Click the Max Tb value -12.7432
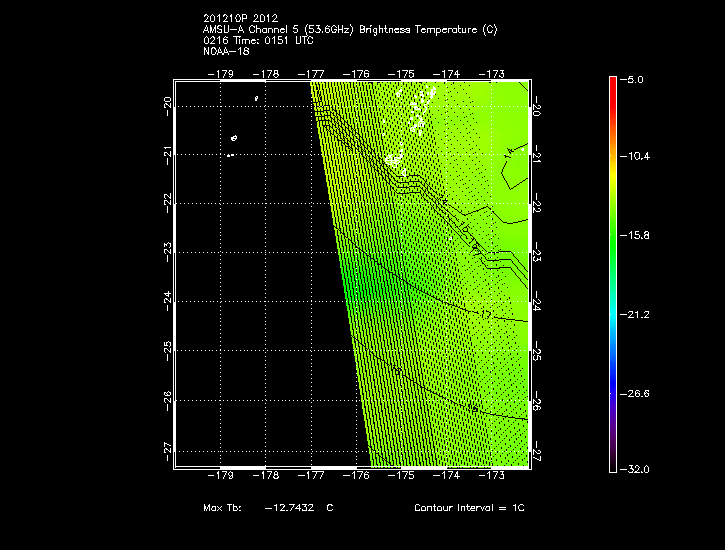Screen dimensions: 725x550 pyautogui.click(x=290, y=508)
